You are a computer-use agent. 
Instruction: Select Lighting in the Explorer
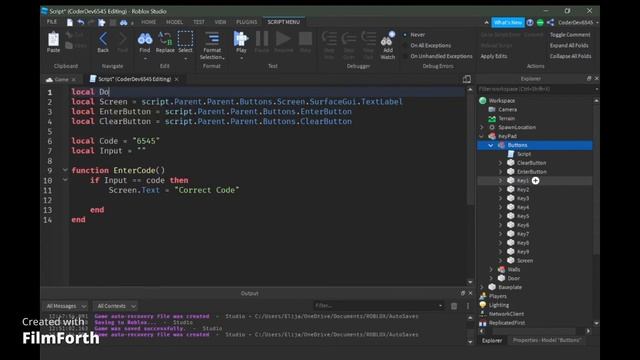498,305
